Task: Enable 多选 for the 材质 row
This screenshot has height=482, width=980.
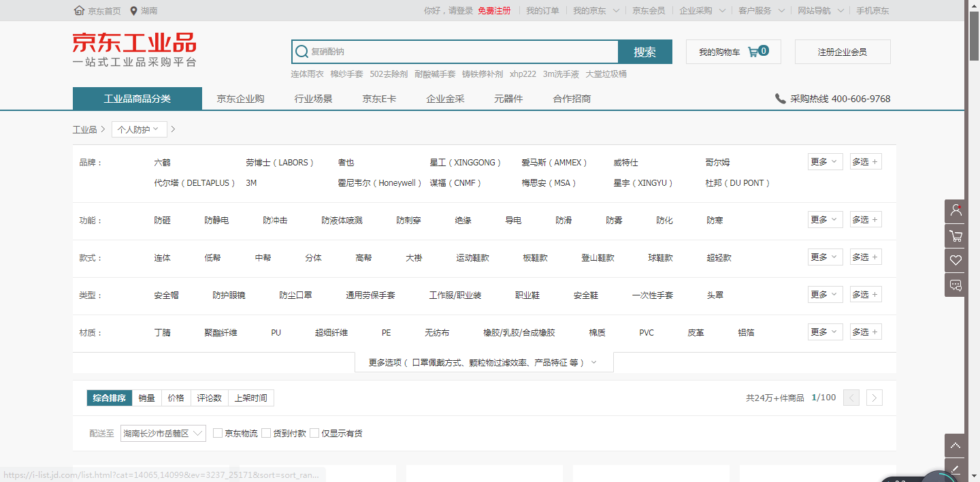Action: tap(866, 332)
